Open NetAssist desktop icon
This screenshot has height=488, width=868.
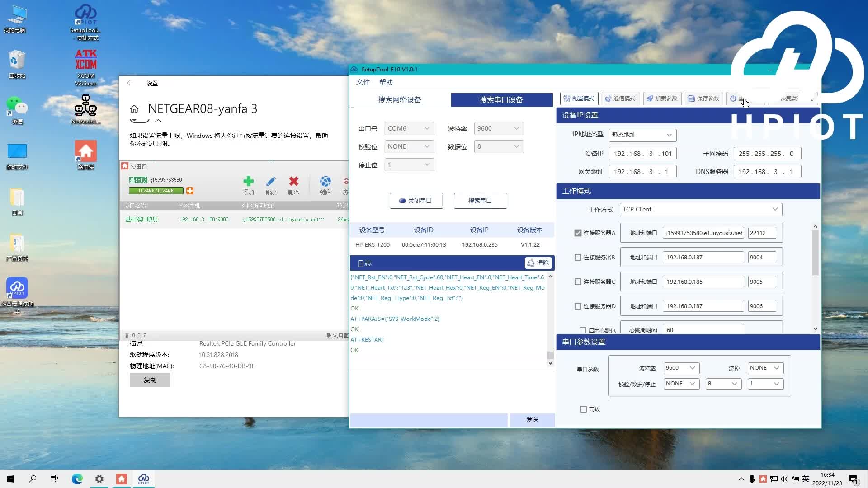(86, 110)
